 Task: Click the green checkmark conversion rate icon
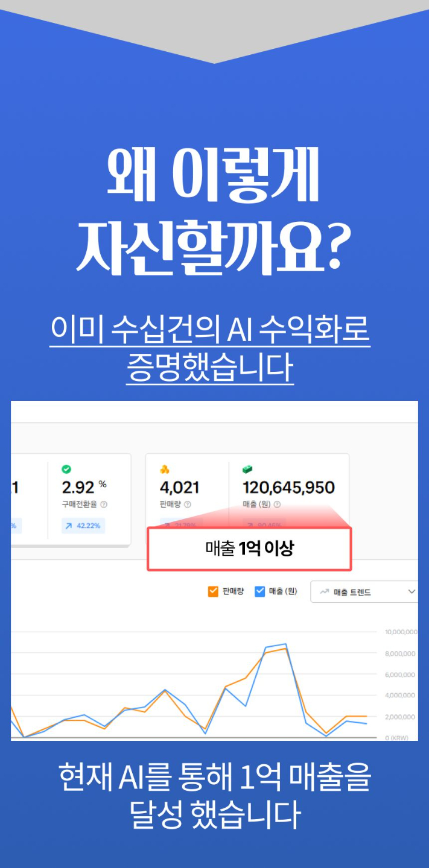tap(66, 469)
